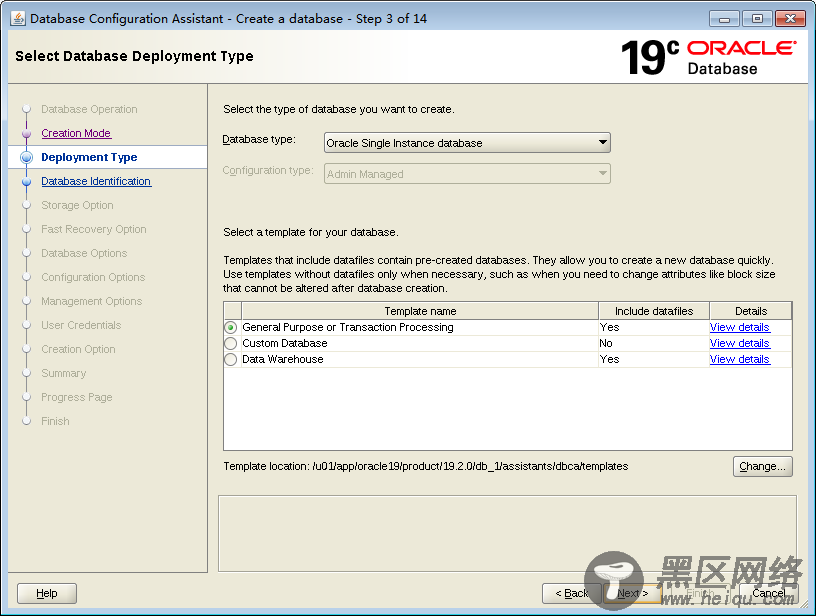Click Finish step in sidebar
816x616 pixels.
[x=55, y=421]
